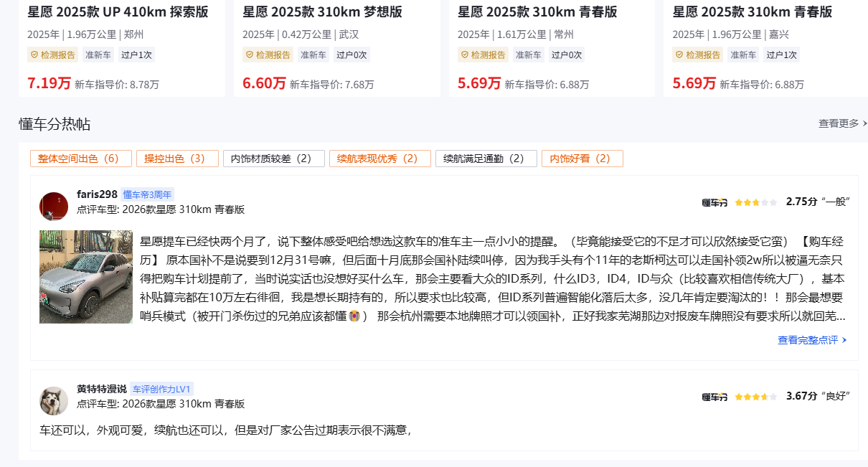Click the 懂车帝3周年 badge beside faris298
Screen dimensions: 868x467
pos(147,194)
